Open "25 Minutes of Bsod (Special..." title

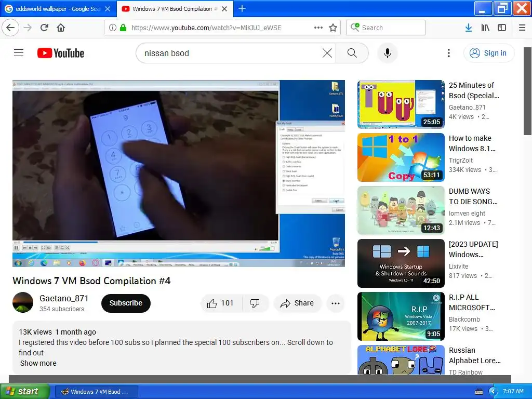pyautogui.click(x=474, y=90)
